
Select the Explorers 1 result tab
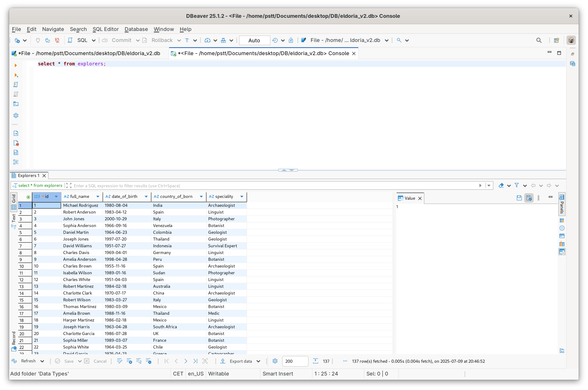click(29, 176)
